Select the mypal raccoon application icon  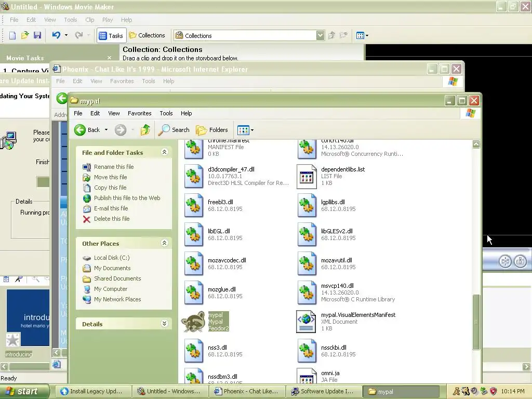pos(193,321)
